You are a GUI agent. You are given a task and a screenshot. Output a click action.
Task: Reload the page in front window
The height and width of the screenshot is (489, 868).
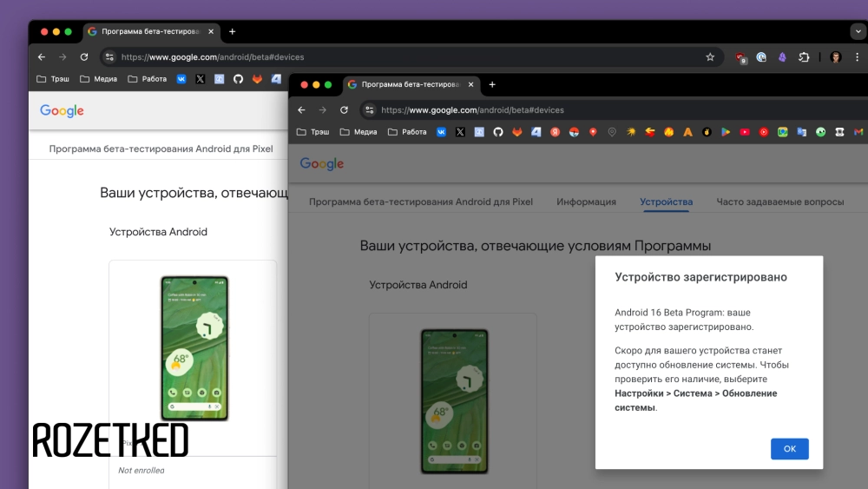[344, 110]
